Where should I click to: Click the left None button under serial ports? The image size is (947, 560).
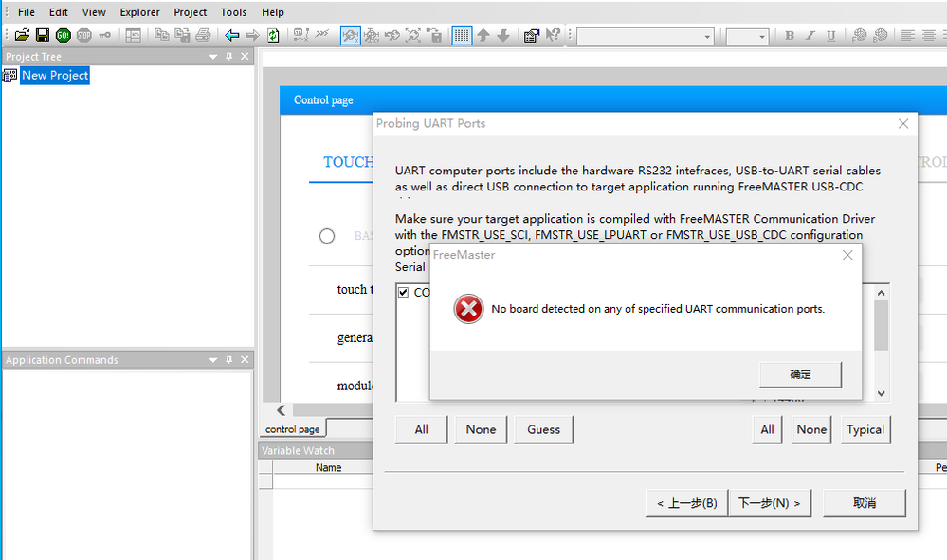click(x=481, y=429)
